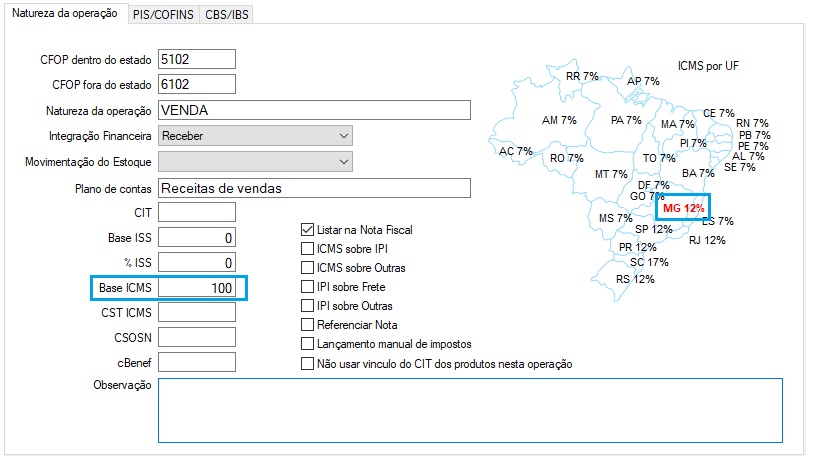This screenshot has height=459, width=814.
Task: Focus the Natureza da operação text field
Action: (x=313, y=110)
